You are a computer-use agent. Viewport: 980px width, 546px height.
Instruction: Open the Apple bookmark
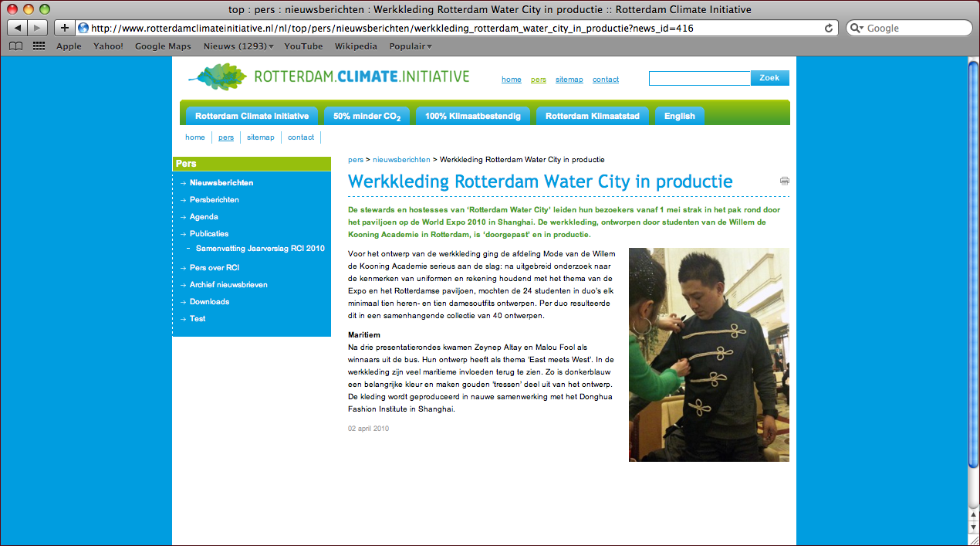pos(69,46)
